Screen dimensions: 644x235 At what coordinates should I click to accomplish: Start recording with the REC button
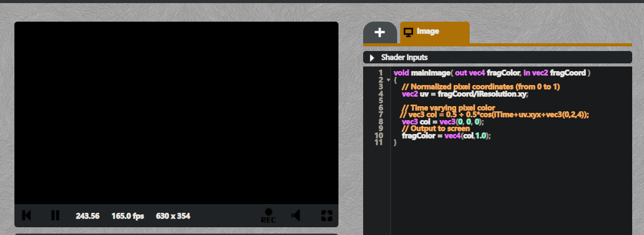269,216
